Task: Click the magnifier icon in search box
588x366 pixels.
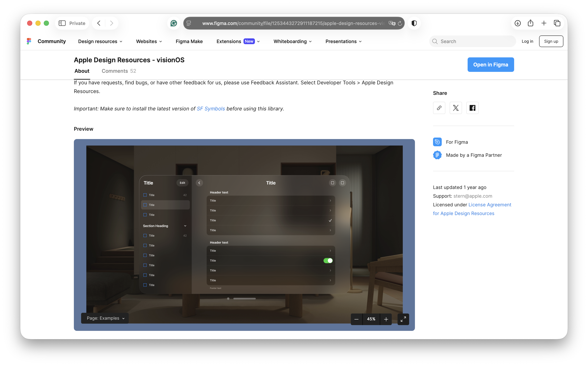Action: click(x=435, y=41)
